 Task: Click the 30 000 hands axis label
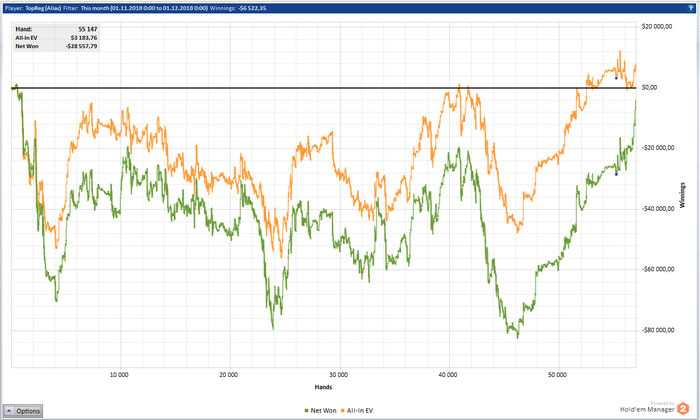pos(338,375)
